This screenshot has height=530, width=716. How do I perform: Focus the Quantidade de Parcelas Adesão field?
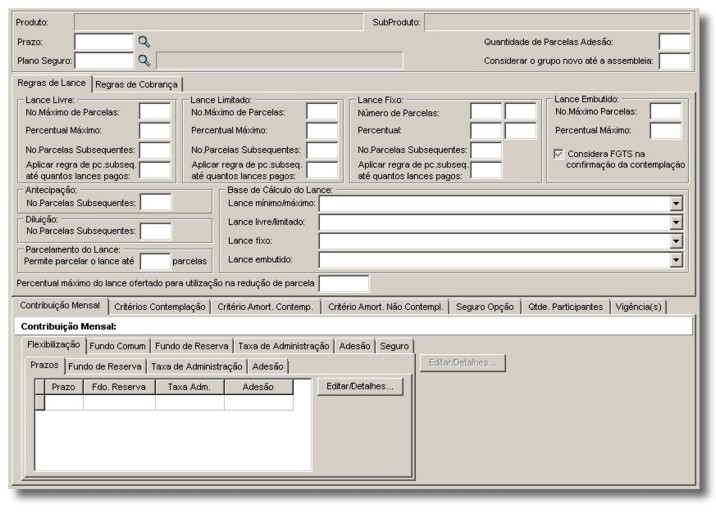674,42
